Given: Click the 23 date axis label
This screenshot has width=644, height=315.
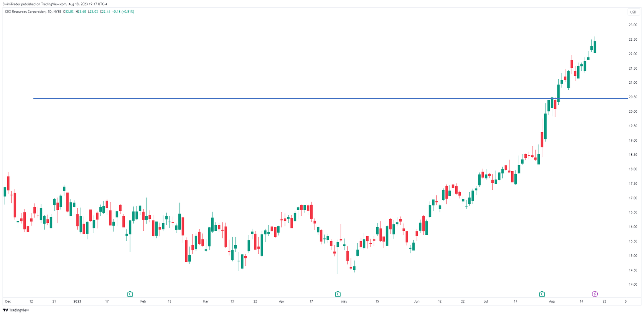Looking at the screenshot, I should click(x=605, y=301).
